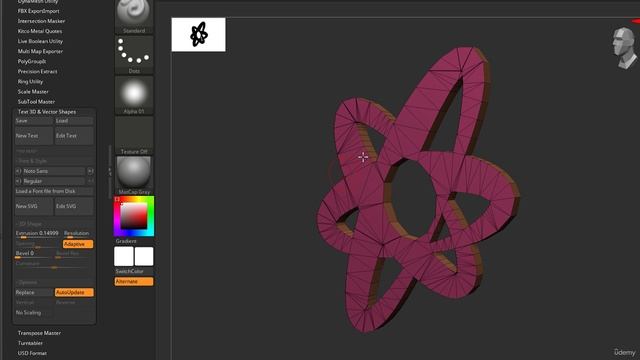This screenshot has width=640, height=360.
Task: Pick a color in the color picker
Action: click(134, 216)
